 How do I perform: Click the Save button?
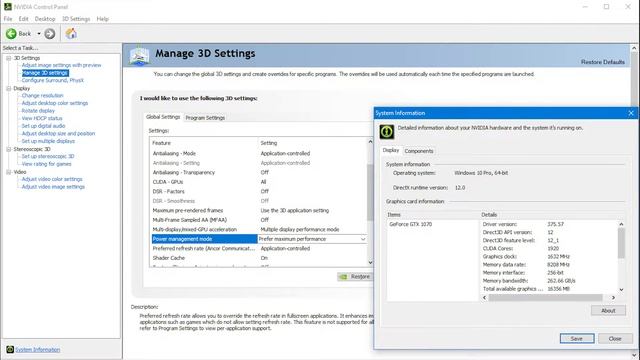pos(577,339)
